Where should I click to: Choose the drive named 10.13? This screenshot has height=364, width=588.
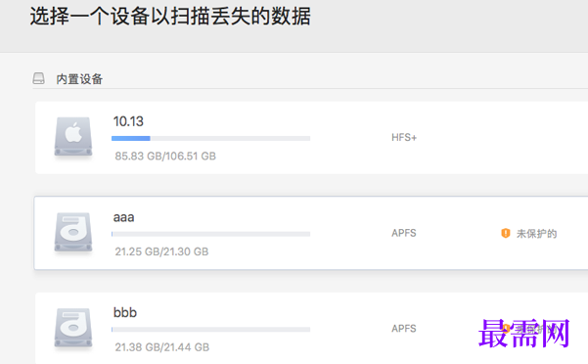(128, 121)
